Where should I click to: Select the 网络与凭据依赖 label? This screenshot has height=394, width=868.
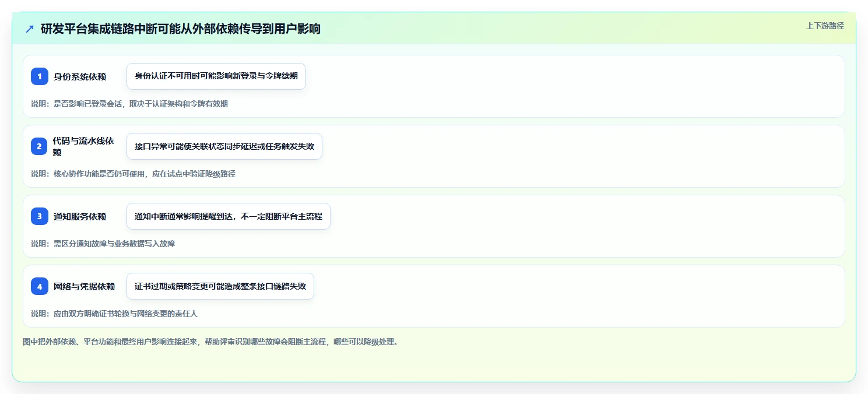(84, 286)
